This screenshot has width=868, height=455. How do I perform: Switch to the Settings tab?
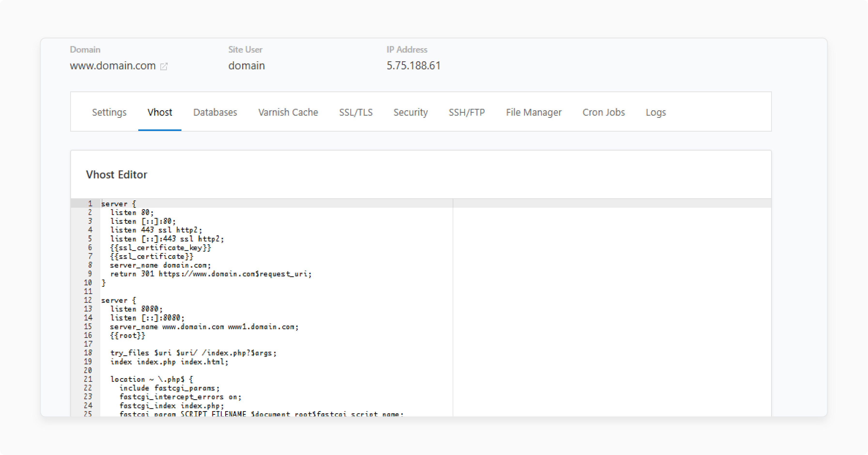(109, 112)
